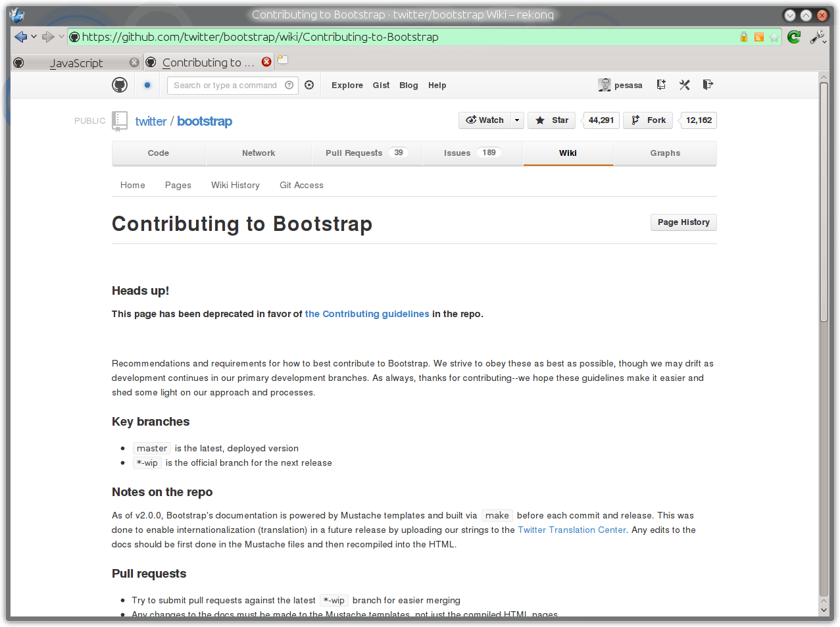Open a new tab with the new-tab icon

(x=283, y=60)
